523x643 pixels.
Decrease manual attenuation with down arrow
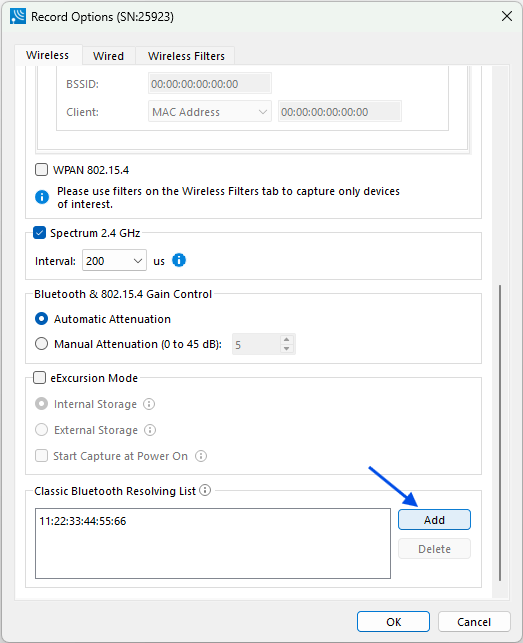(x=286, y=349)
